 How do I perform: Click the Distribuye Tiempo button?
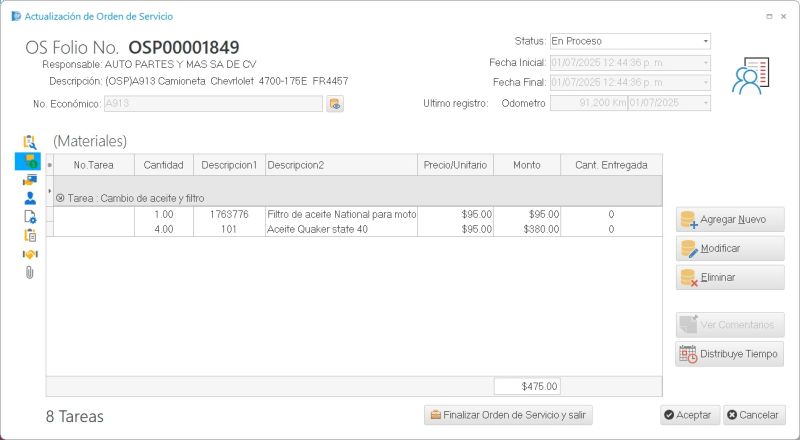(x=730, y=354)
